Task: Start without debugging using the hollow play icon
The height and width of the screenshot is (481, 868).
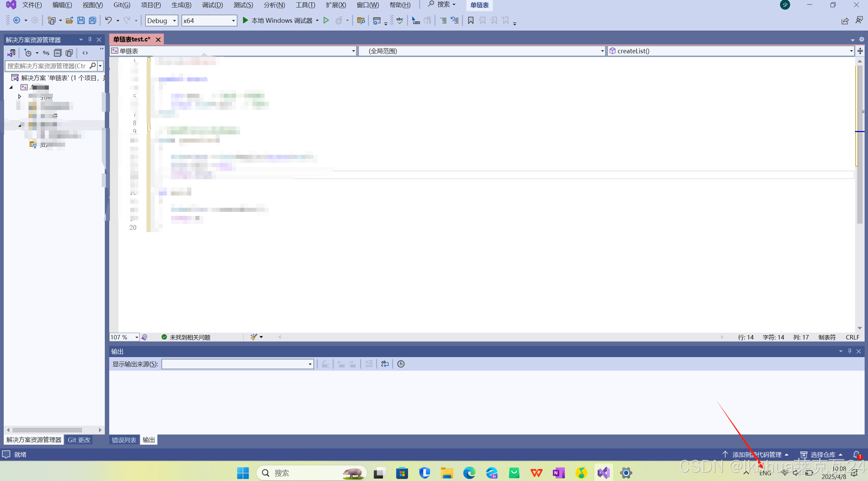Action: click(326, 20)
